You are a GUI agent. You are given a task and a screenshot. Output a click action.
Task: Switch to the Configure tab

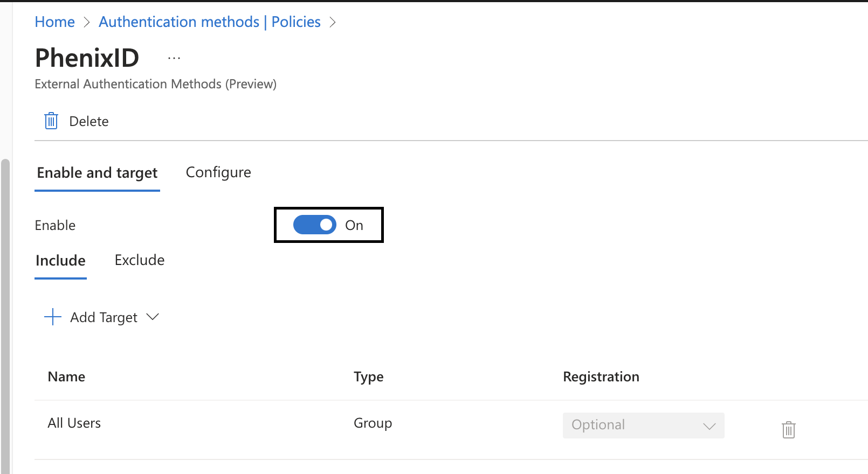tap(218, 172)
